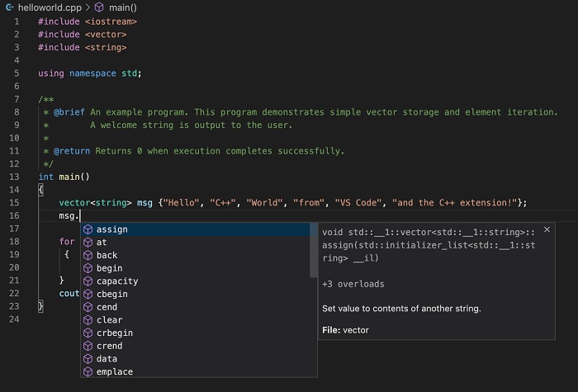Click line number 13 in the gutter
The width and height of the screenshot is (578, 392).
pos(17,177)
